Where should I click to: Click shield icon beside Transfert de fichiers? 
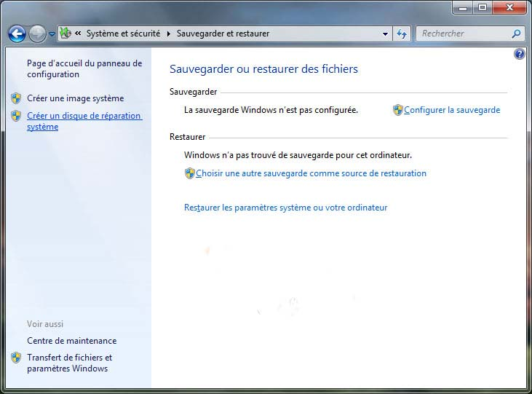(x=15, y=358)
